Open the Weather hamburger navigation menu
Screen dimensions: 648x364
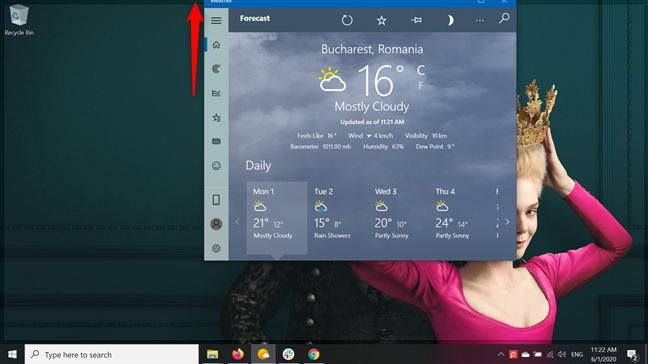(216, 20)
